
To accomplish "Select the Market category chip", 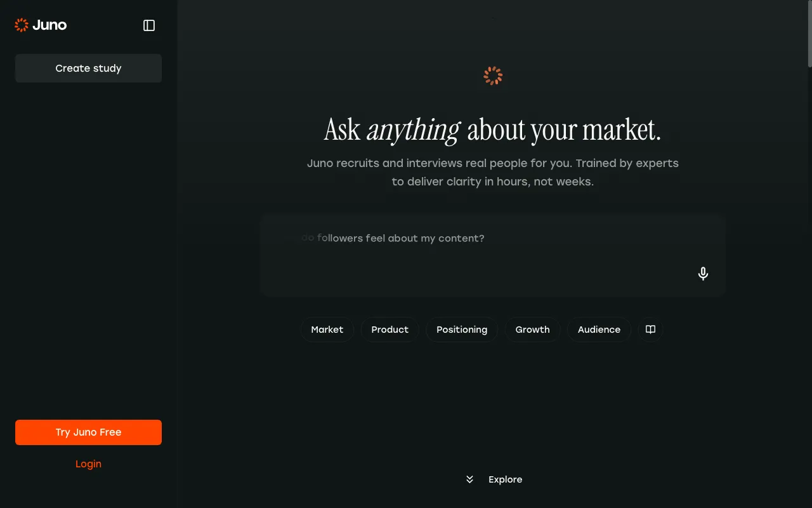I will [x=327, y=330].
